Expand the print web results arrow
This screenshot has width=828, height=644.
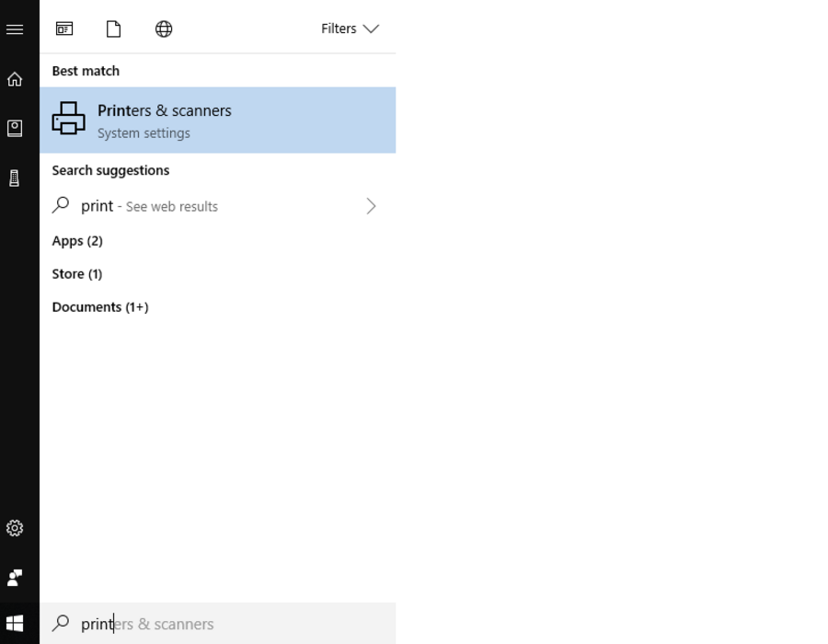click(371, 206)
